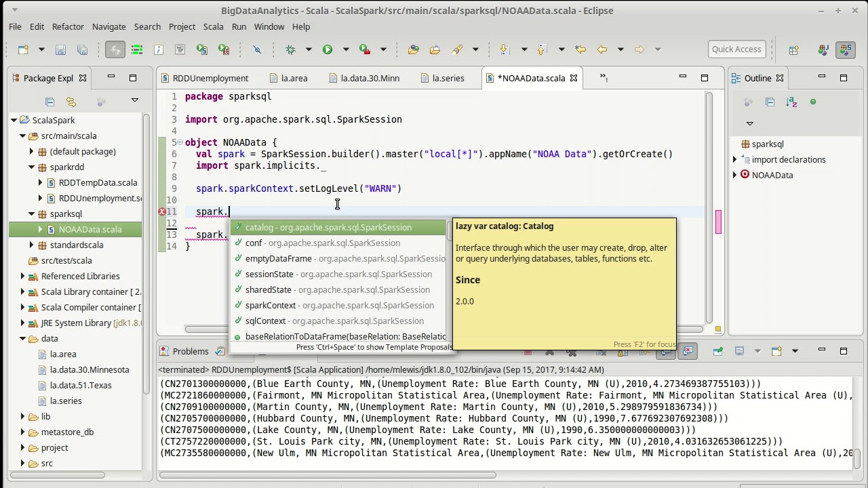Screen dimensions: 868x488
Task: Collapse the ScalaSpark project node
Action: (14, 121)
